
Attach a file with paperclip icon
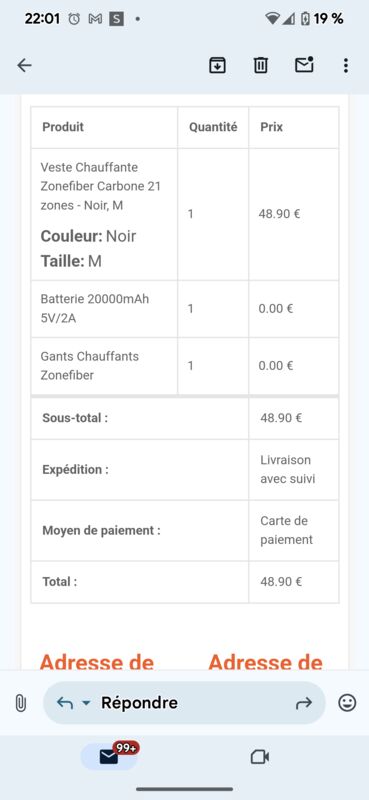20,703
